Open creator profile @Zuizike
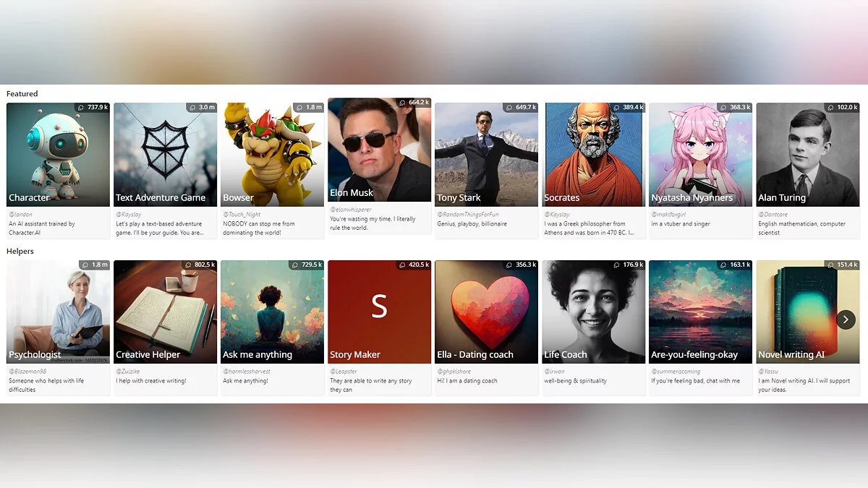Viewport: 868px width, 488px height. point(127,372)
